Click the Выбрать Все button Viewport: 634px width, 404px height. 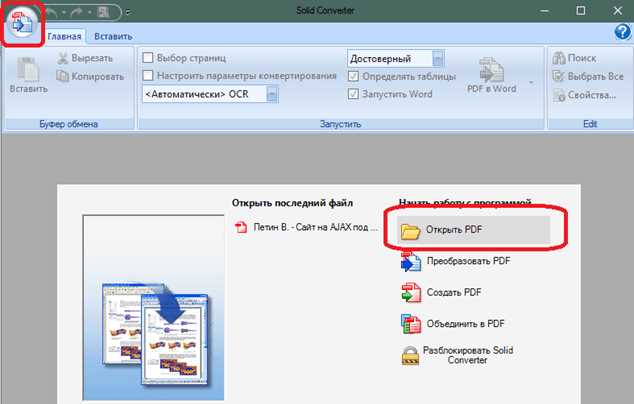click(x=588, y=76)
